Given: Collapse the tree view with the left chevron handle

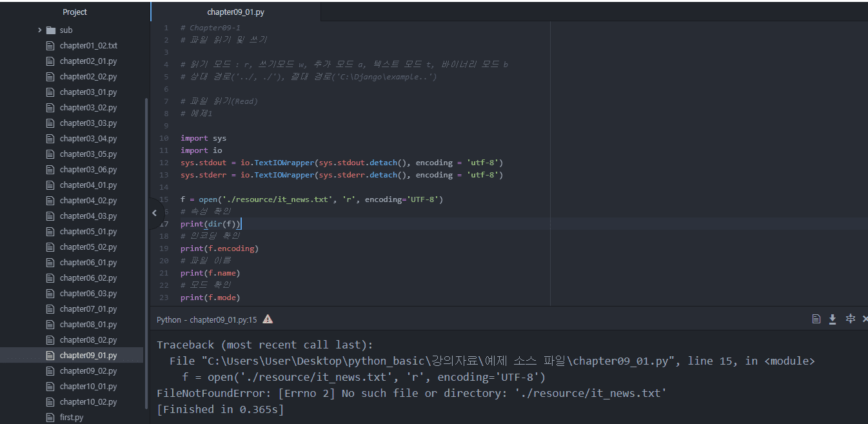Looking at the screenshot, I should point(154,212).
